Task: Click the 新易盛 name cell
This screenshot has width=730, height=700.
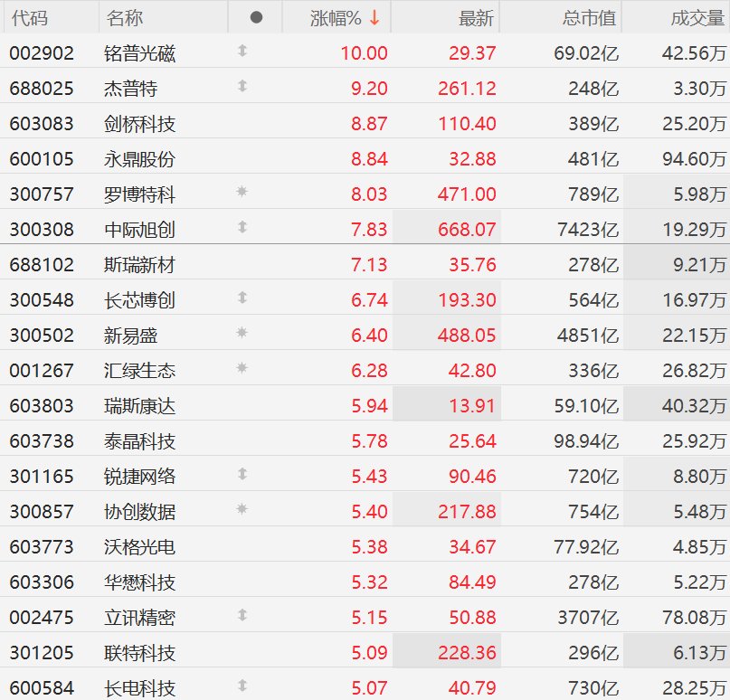Action: click(x=131, y=336)
